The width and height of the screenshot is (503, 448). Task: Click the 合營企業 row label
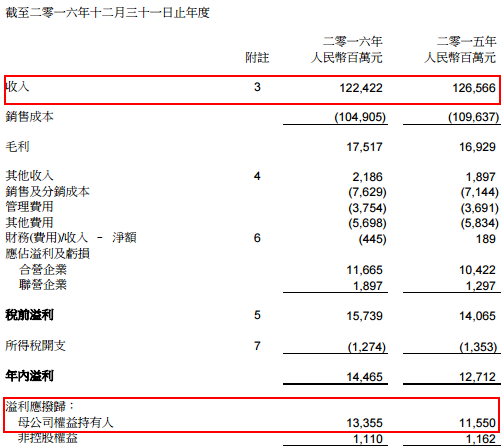point(43,269)
